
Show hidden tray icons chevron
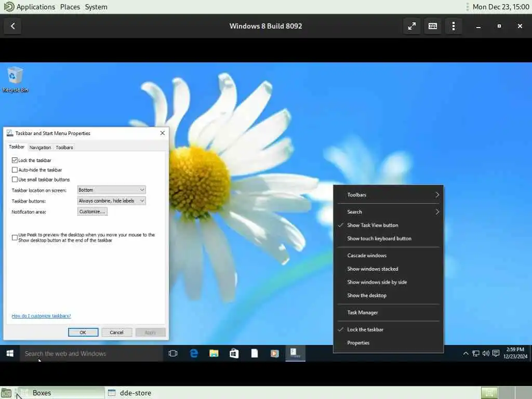465,353
